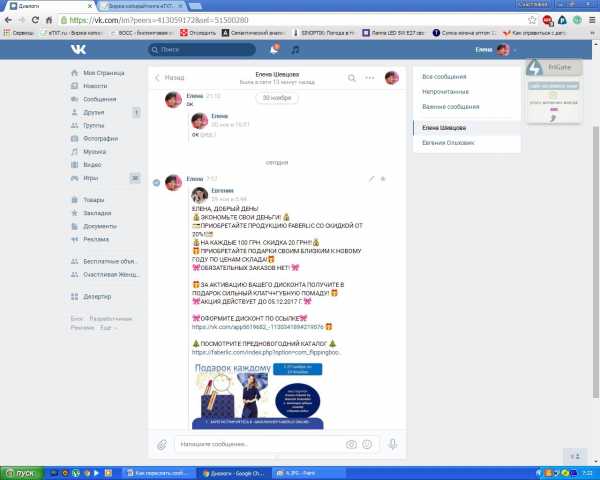
Task: Go back with Назад link
Action: pyautogui.click(x=170, y=78)
